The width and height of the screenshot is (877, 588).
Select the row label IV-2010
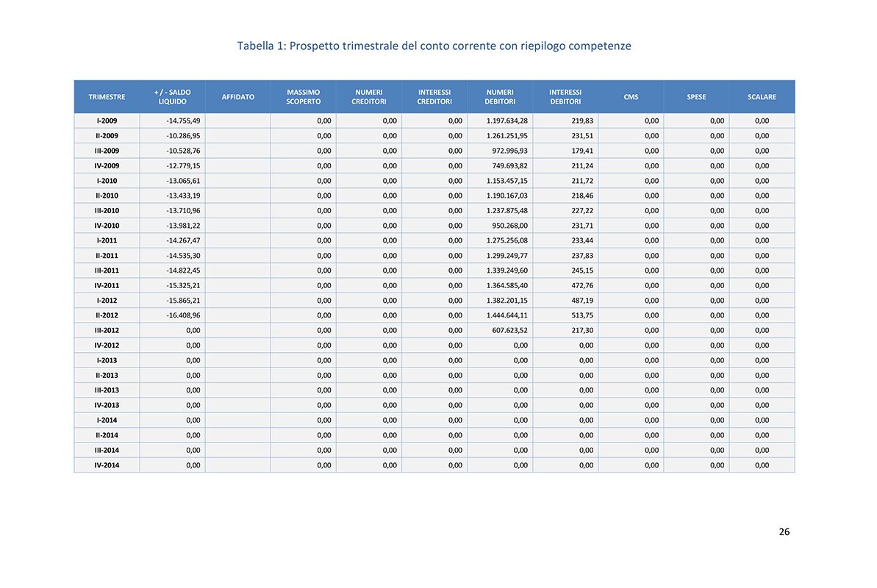[107, 226]
